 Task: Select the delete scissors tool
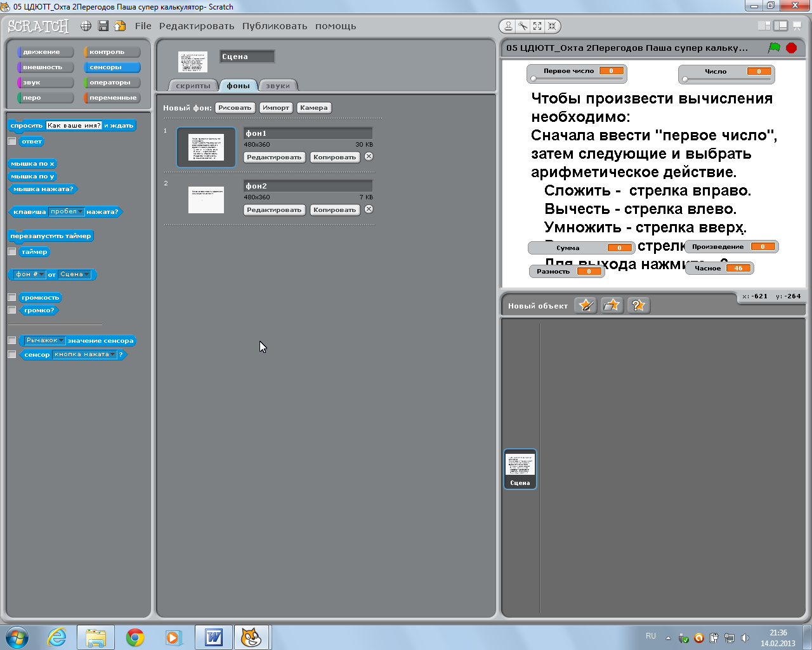tap(523, 26)
